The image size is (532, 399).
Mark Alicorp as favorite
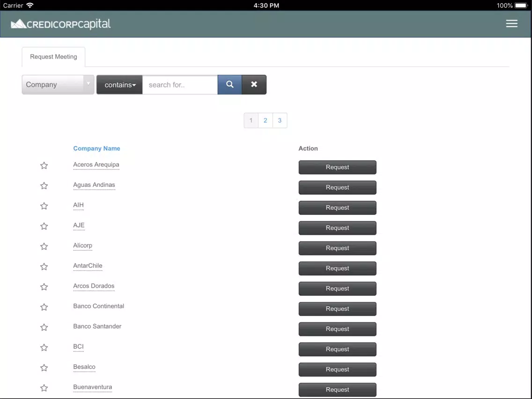click(44, 246)
